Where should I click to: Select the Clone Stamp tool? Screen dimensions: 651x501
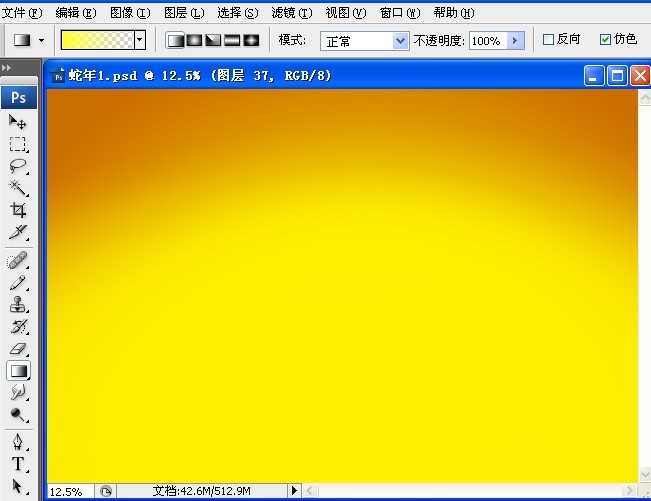[17, 305]
